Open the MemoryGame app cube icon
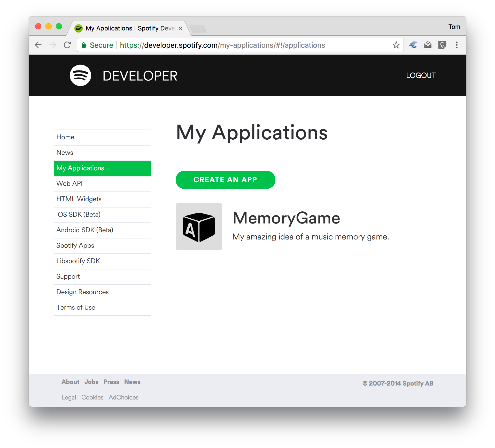This screenshot has width=495, height=448. tap(199, 227)
